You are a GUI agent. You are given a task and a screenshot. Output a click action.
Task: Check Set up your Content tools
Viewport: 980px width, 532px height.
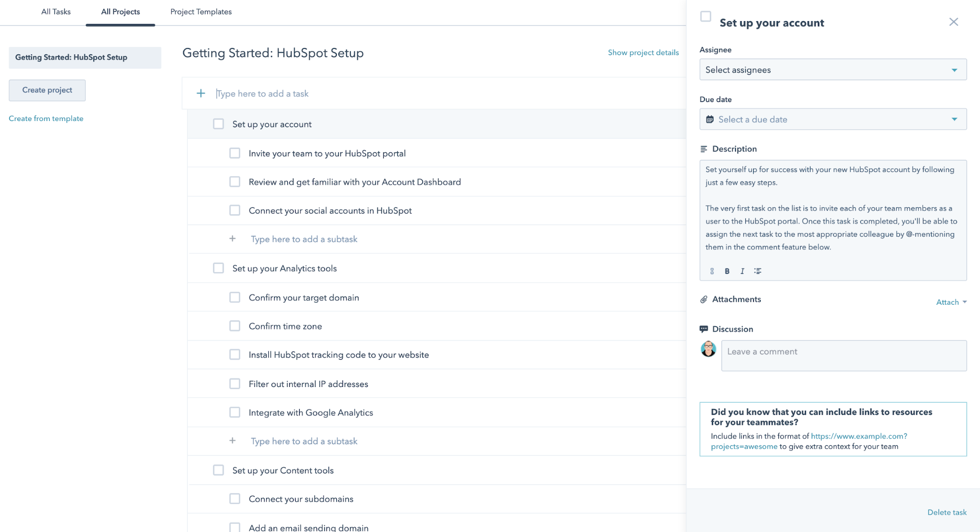(x=218, y=470)
